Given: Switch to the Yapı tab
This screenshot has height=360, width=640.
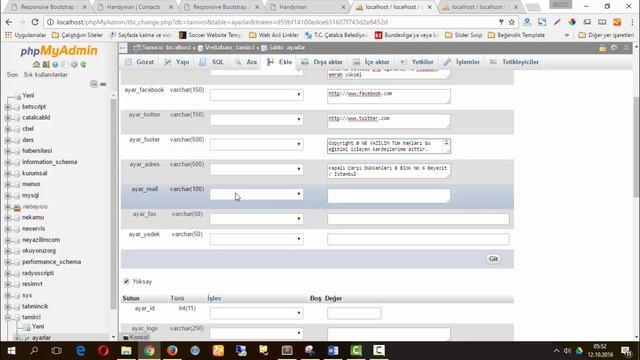Looking at the screenshot, I should pos(177,62).
